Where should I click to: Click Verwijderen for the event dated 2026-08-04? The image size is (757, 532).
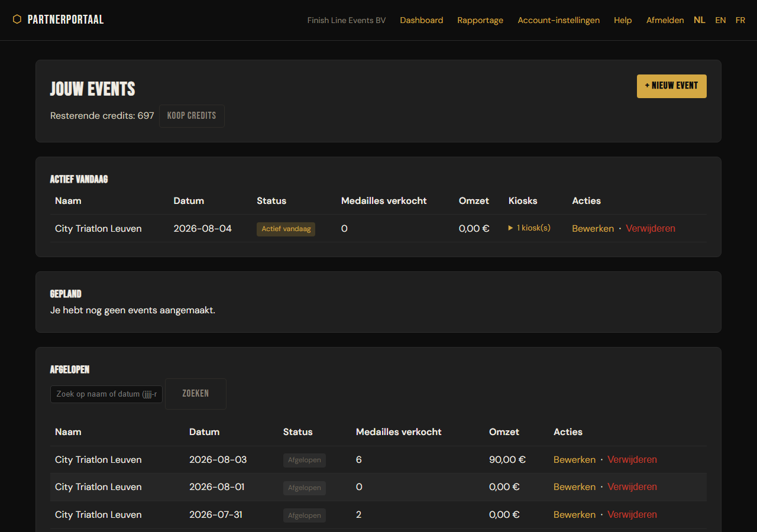tap(651, 229)
